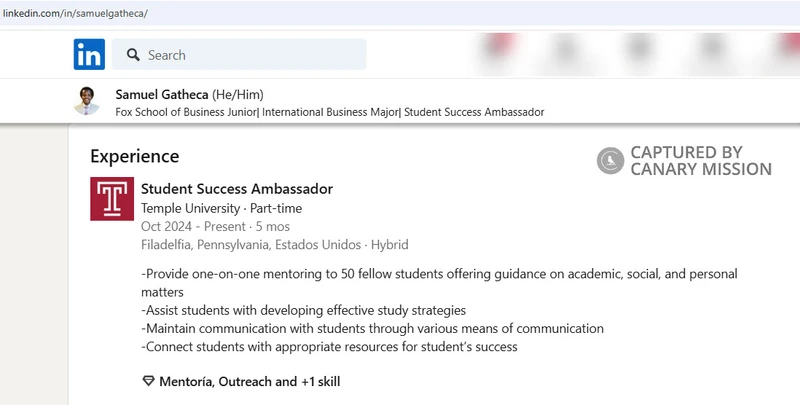800x405 pixels.
Task: Click the linkedin.com URL in the address bar
Action: [x=74, y=12]
